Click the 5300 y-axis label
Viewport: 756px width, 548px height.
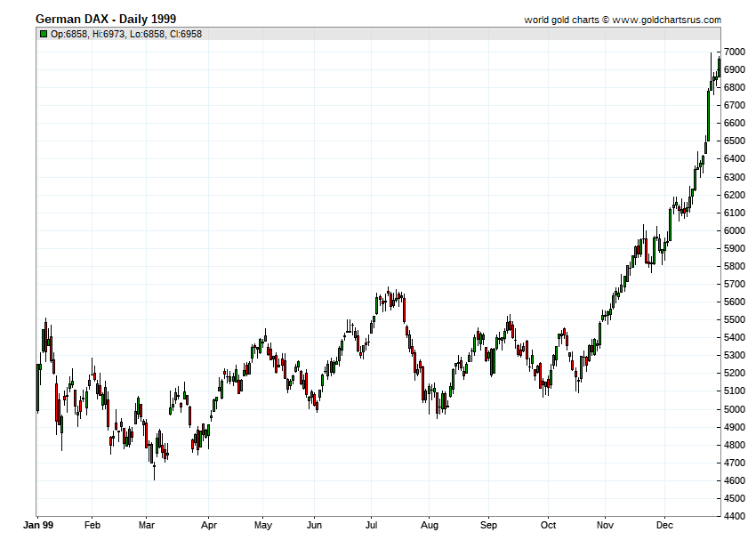tap(735, 356)
